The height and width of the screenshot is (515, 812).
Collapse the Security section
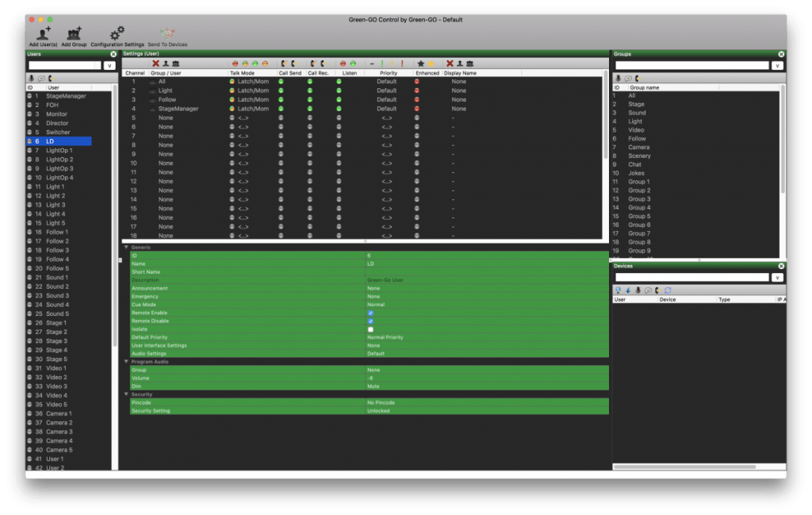coord(126,394)
